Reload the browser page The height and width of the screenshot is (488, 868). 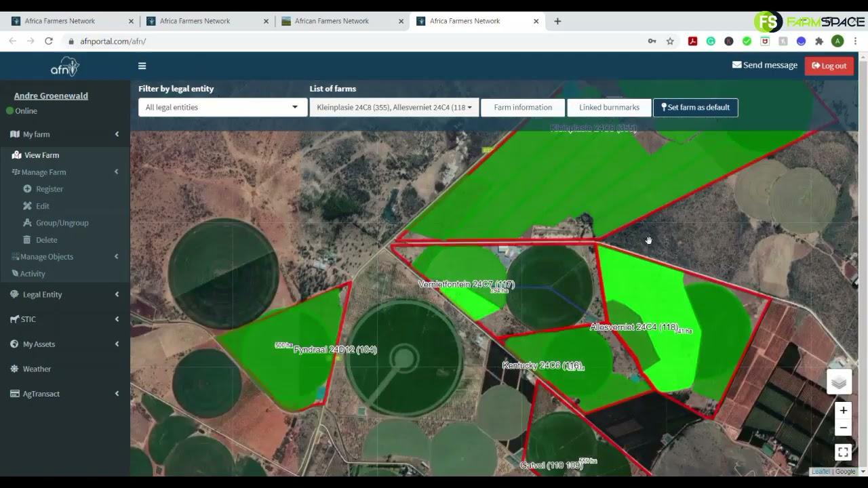pos(49,41)
